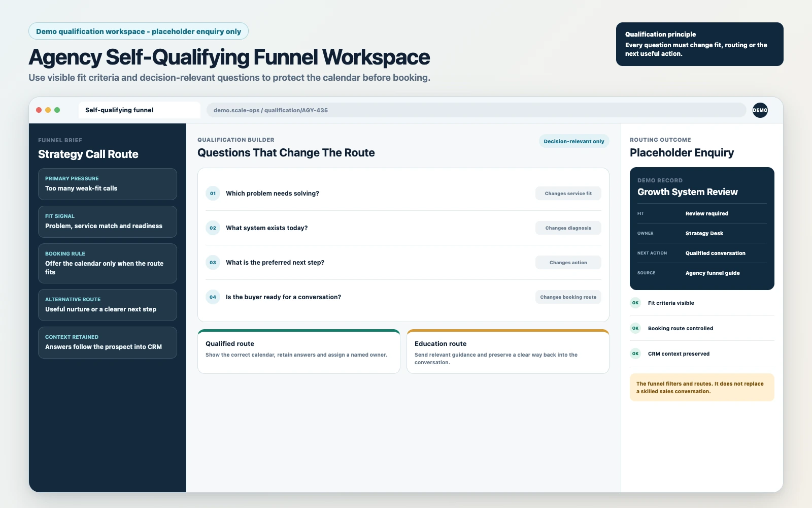
Task: Click the 'Placeholder Enquiry' heading
Action: point(682,153)
